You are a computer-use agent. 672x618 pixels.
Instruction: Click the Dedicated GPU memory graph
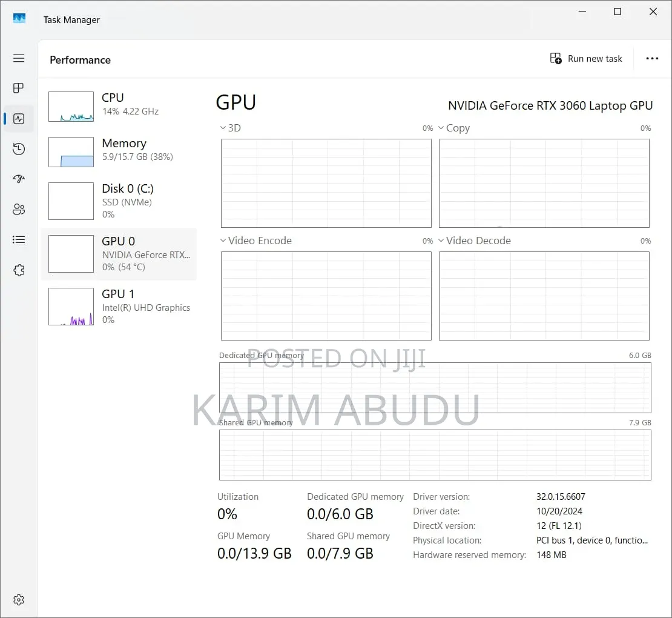coord(435,388)
